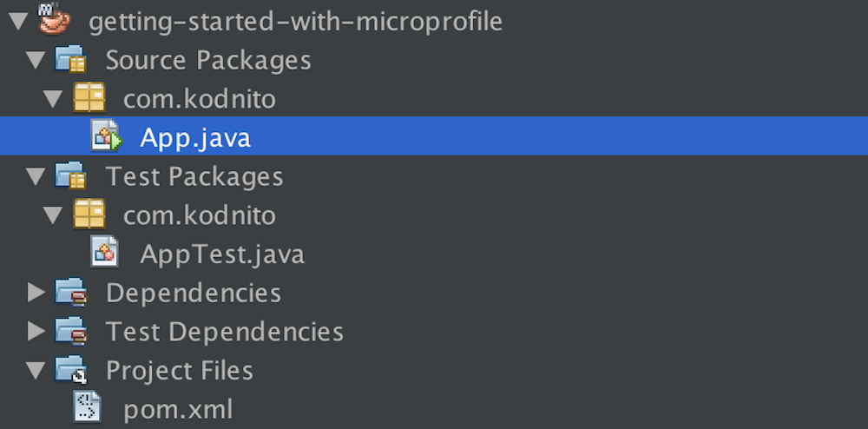Click the Dependencies folder icon
868x429 pixels.
tap(70, 293)
